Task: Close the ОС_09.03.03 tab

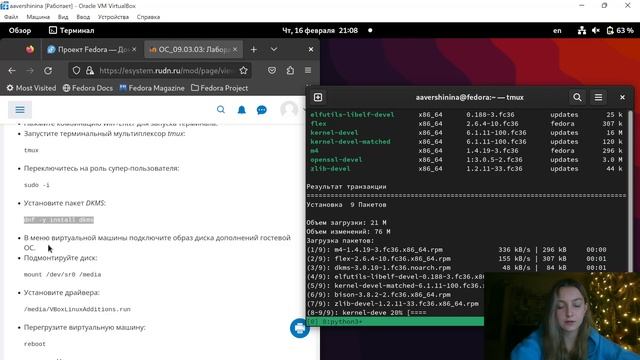Action: pyautogui.click(x=235, y=49)
